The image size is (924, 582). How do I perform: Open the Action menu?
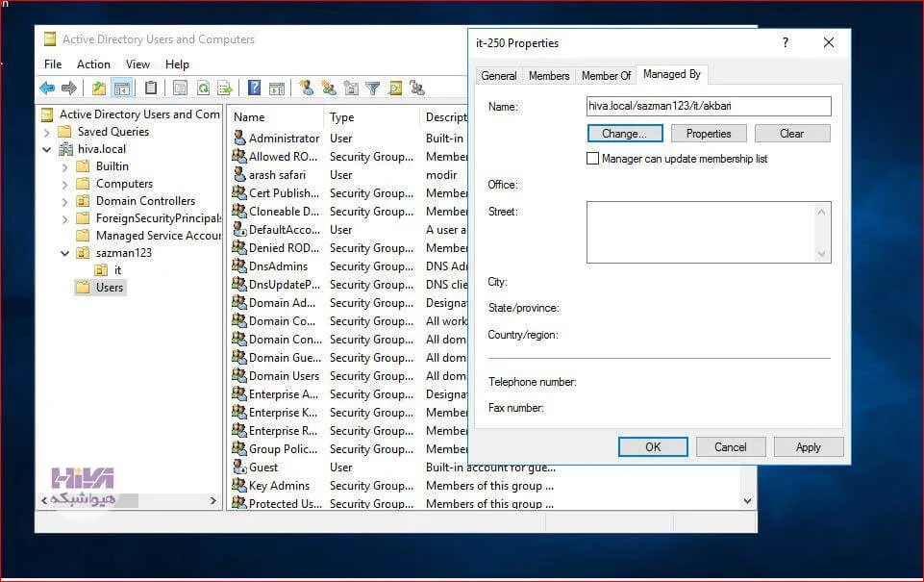pyautogui.click(x=93, y=64)
